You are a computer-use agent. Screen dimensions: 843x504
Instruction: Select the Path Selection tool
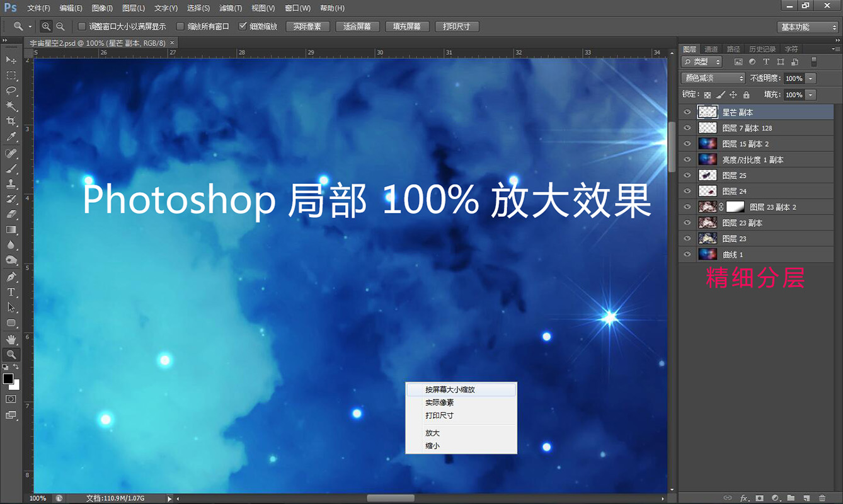click(x=11, y=307)
